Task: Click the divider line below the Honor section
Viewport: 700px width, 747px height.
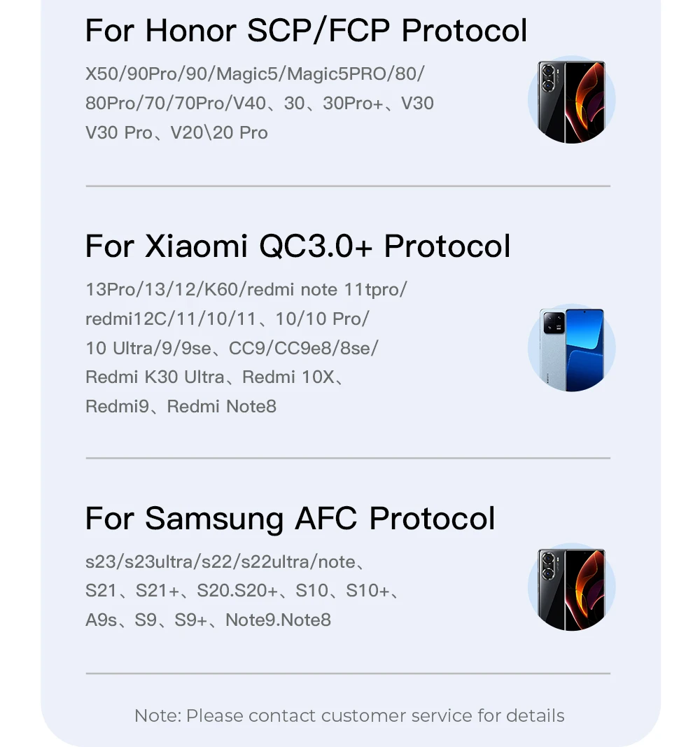Action: [x=348, y=186]
